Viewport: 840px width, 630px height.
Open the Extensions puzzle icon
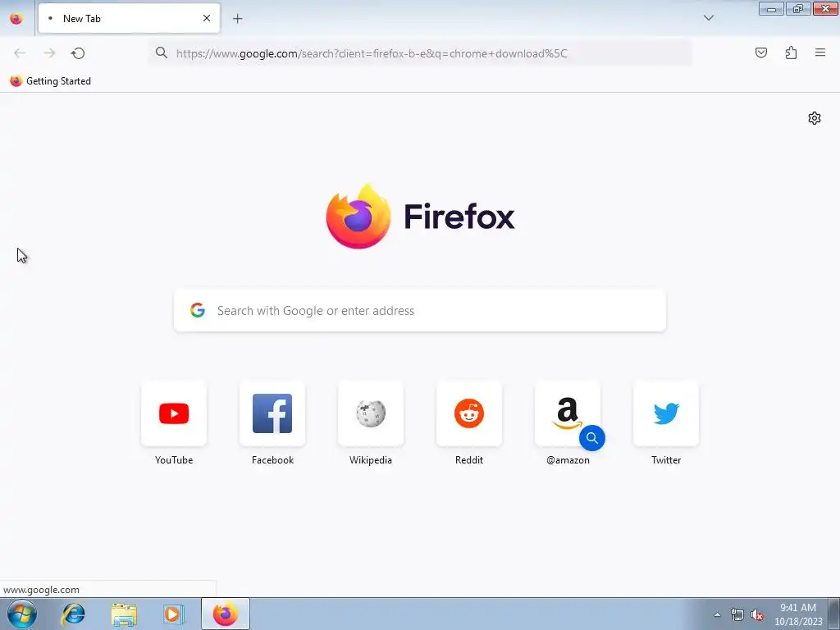click(791, 52)
